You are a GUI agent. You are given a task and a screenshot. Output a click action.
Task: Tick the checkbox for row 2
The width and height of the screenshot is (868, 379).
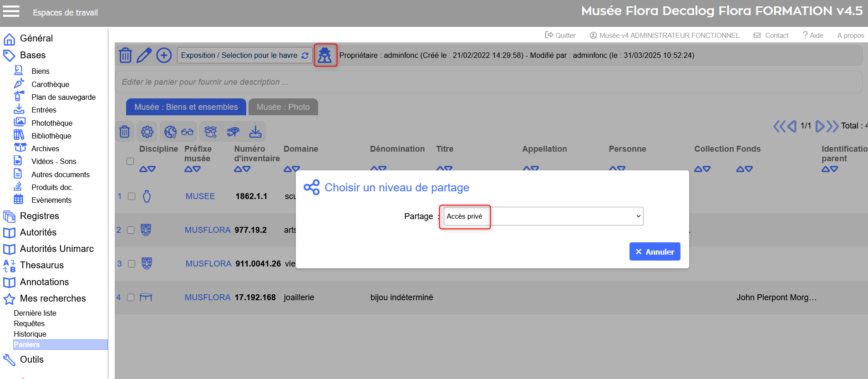pos(131,230)
